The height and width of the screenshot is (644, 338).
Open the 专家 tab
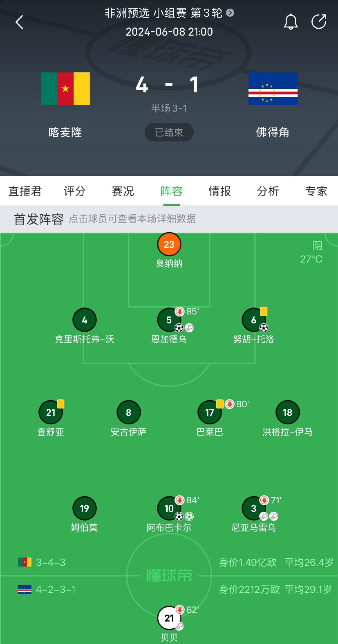pyautogui.click(x=316, y=191)
